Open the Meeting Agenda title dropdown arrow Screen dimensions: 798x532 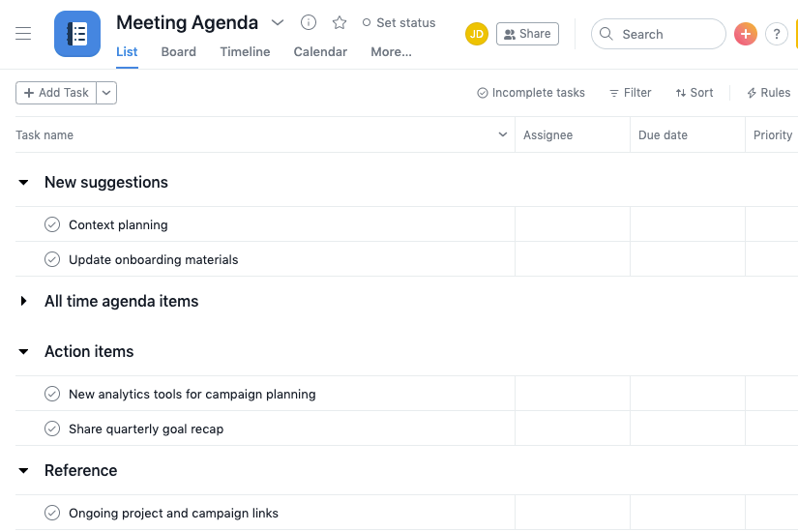click(x=278, y=22)
